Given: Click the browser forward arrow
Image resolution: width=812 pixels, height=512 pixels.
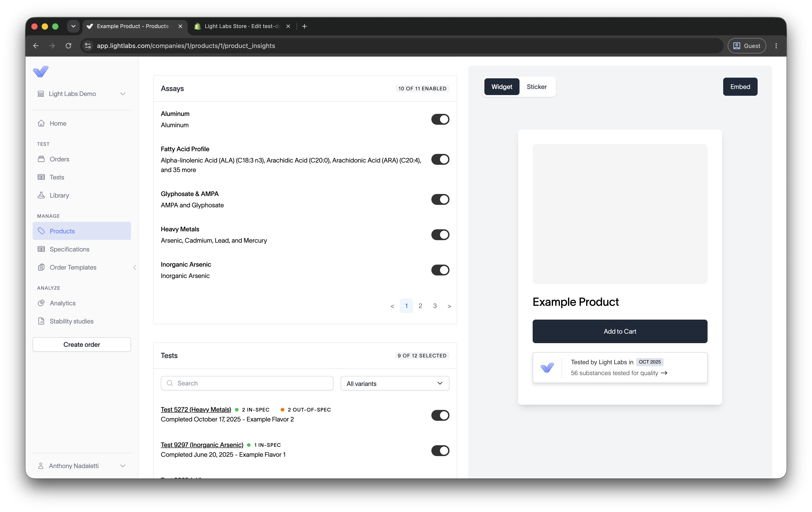Looking at the screenshot, I should [x=52, y=46].
